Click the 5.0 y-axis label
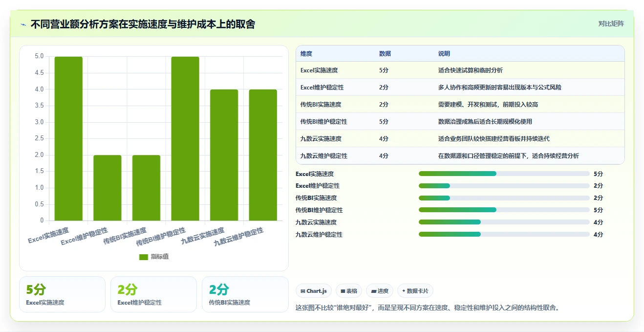Image resolution: width=644 pixels, height=332 pixels. [x=39, y=56]
